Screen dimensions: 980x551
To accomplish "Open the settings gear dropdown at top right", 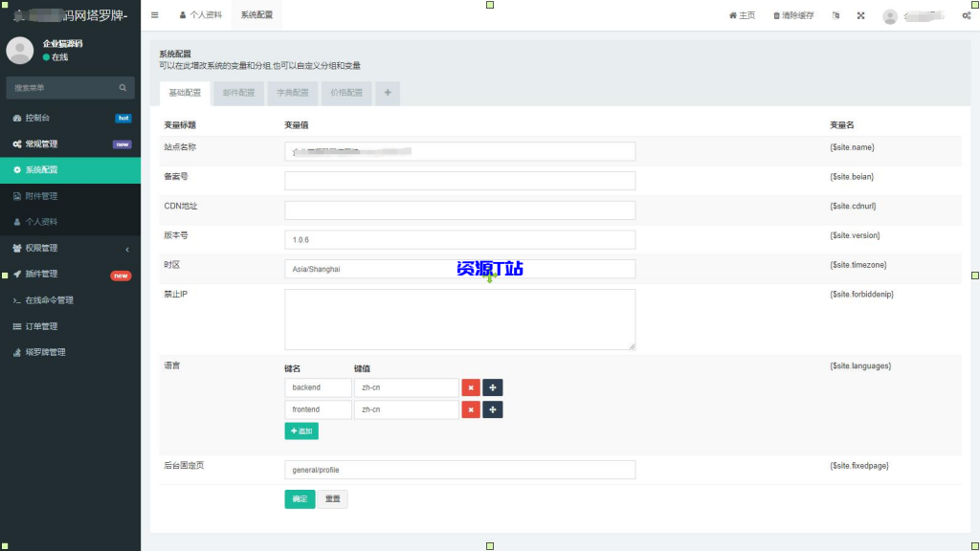I will pyautogui.click(x=965, y=16).
